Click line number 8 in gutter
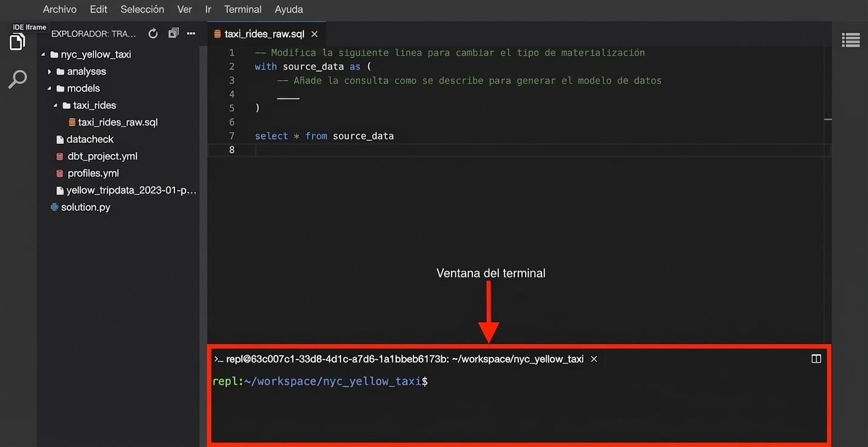Viewport: 868px width, 447px height. 231,150
